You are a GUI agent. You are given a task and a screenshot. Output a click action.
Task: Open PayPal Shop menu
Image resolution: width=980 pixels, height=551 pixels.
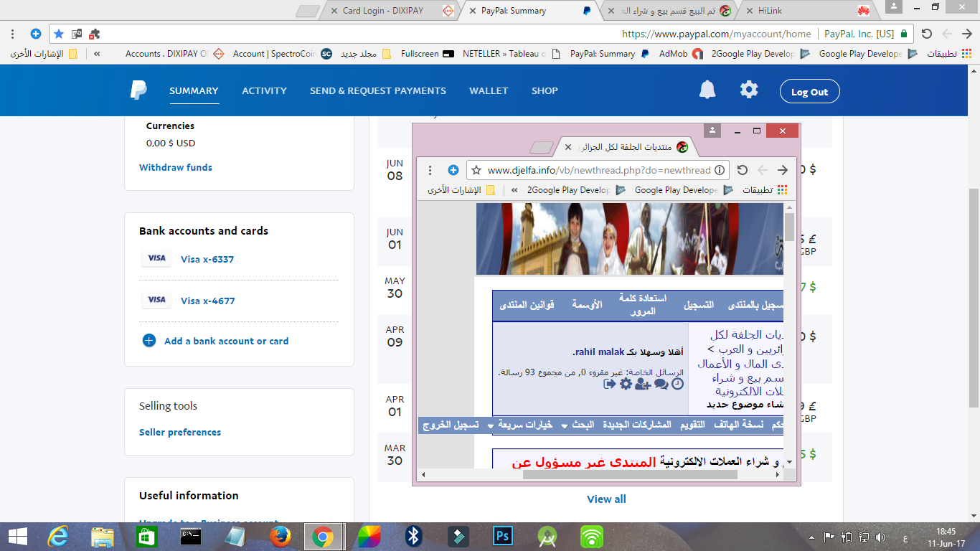pos(545,90)
